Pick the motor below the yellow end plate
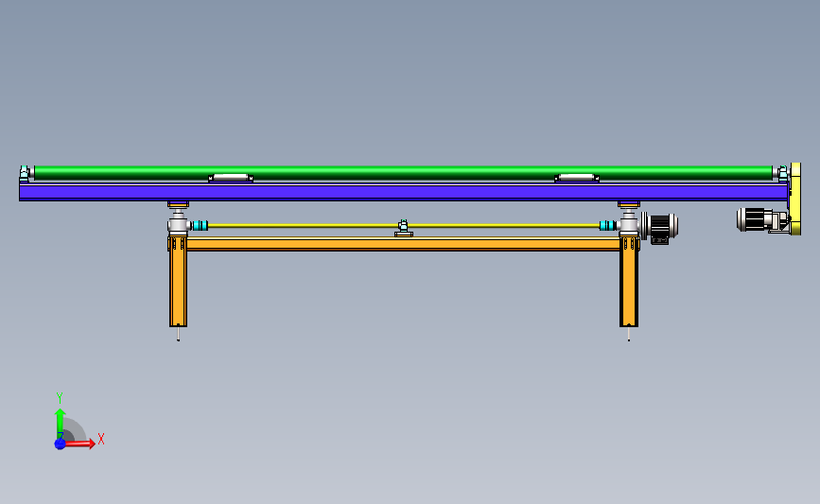Viewport: 820px width, 504px height. pos(762,219)
